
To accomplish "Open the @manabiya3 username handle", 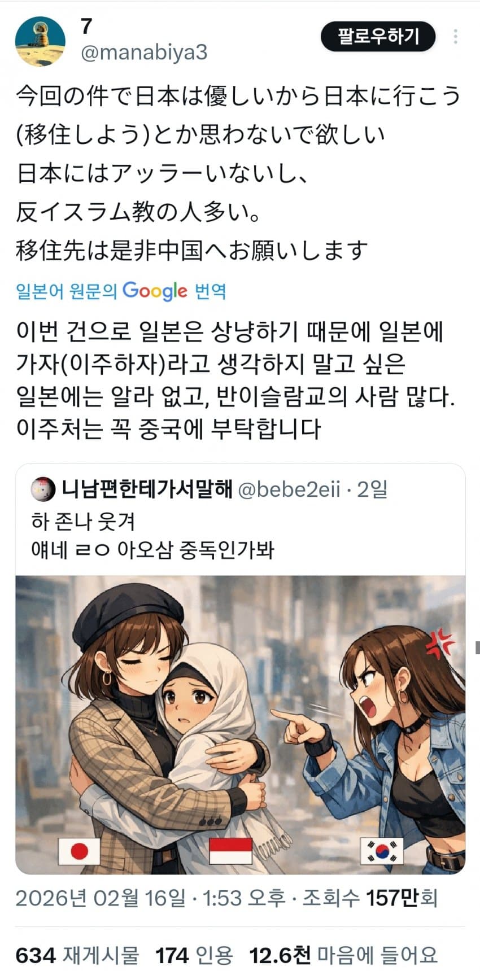I will (x=145, y=53).
